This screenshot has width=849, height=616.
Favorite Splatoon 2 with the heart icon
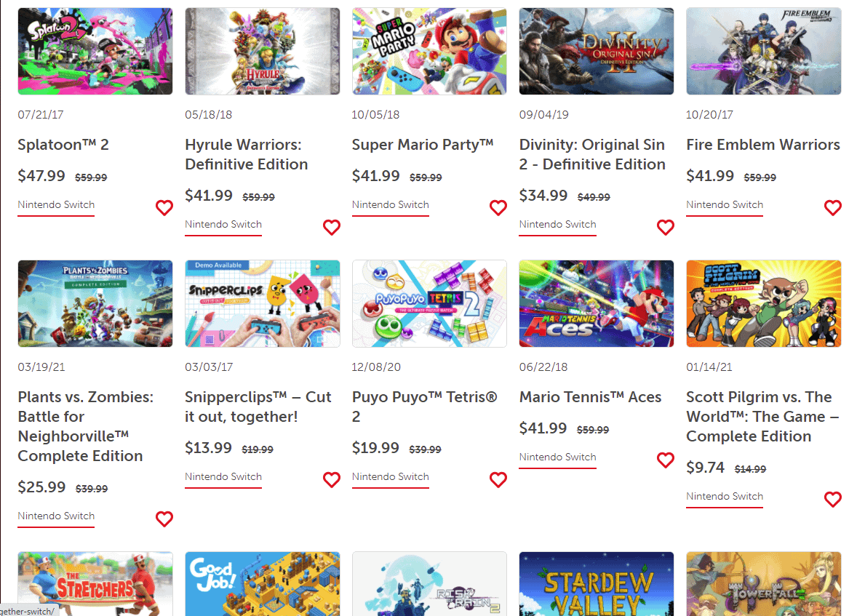pyautogui.click(x=164, y=208)
